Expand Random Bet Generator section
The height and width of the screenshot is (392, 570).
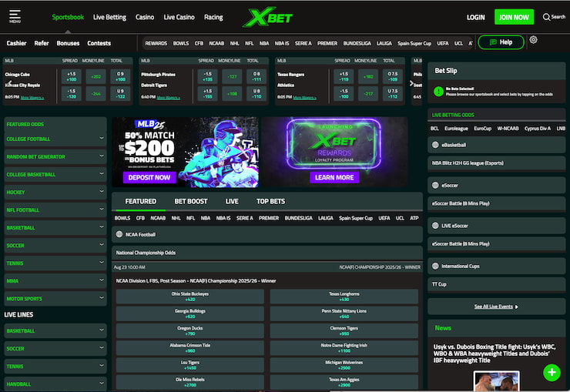click(55, 156)
